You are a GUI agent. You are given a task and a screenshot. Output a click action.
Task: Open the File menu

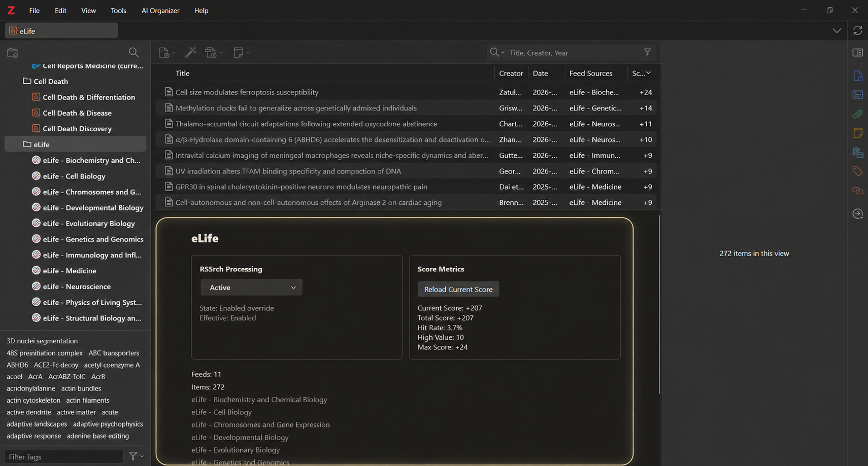(x=35, y=10)
